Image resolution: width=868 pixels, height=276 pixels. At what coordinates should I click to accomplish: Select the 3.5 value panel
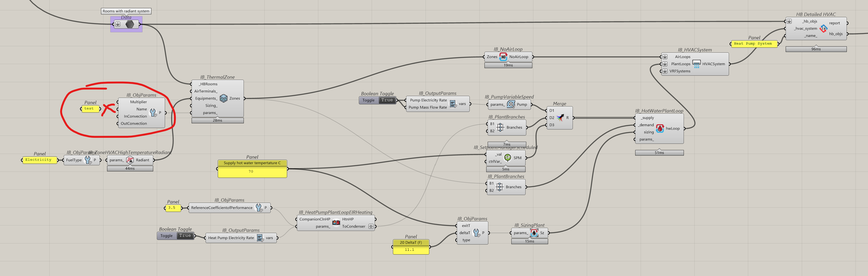(173, 208)
